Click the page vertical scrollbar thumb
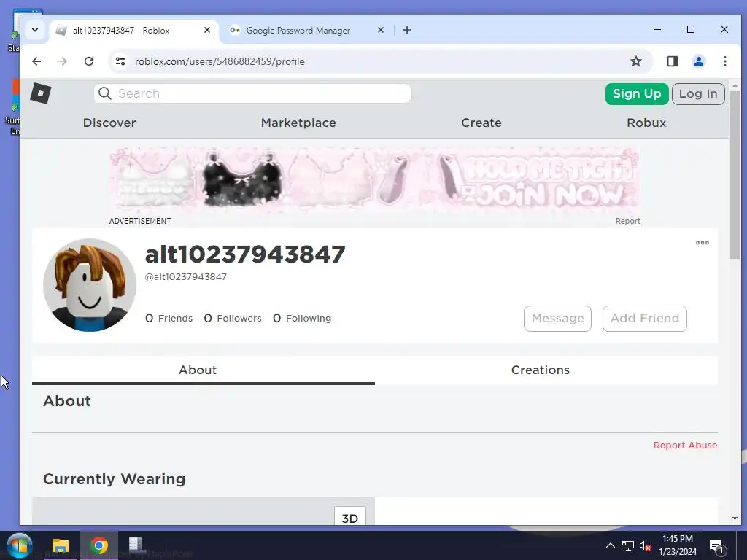 coord(735,175)
